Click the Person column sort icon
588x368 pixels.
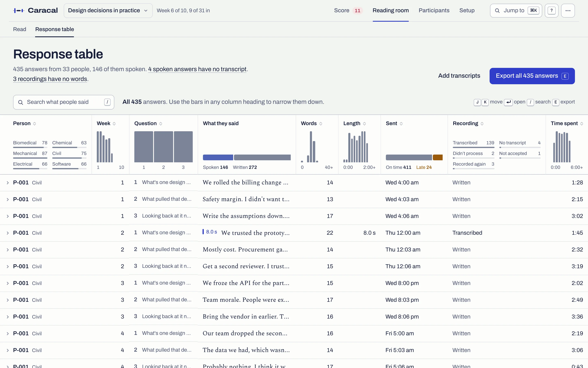click(35, 124)
